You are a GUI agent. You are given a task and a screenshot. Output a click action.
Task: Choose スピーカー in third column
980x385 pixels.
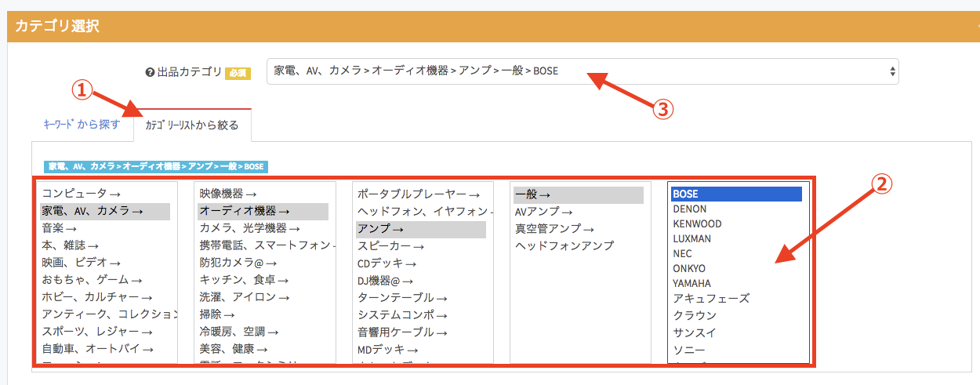tap(391, 245)
